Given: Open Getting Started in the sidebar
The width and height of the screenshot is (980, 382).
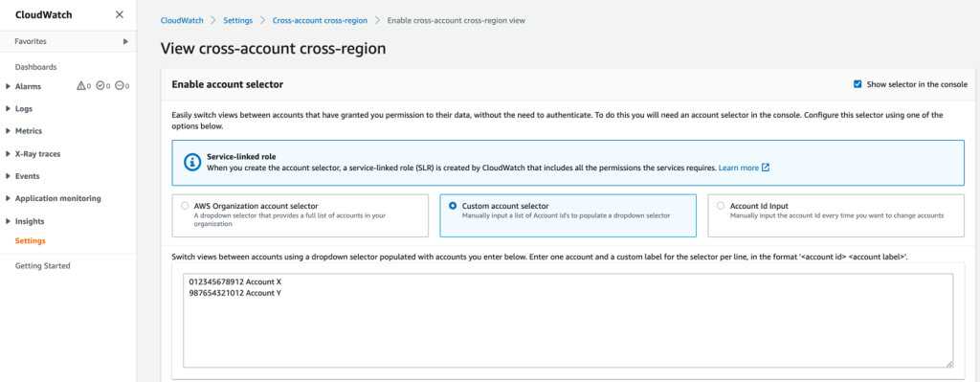Looking at the screenshot, I should click(42, 266).
